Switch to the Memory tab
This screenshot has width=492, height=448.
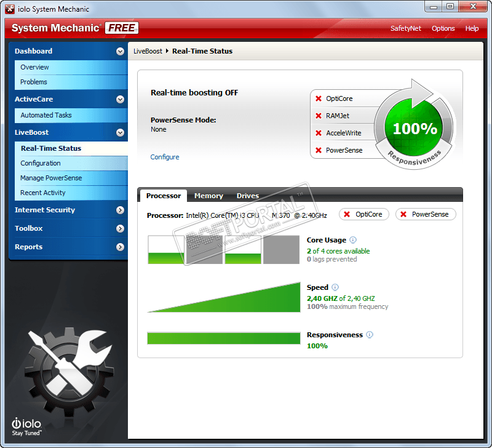(208, 196)
